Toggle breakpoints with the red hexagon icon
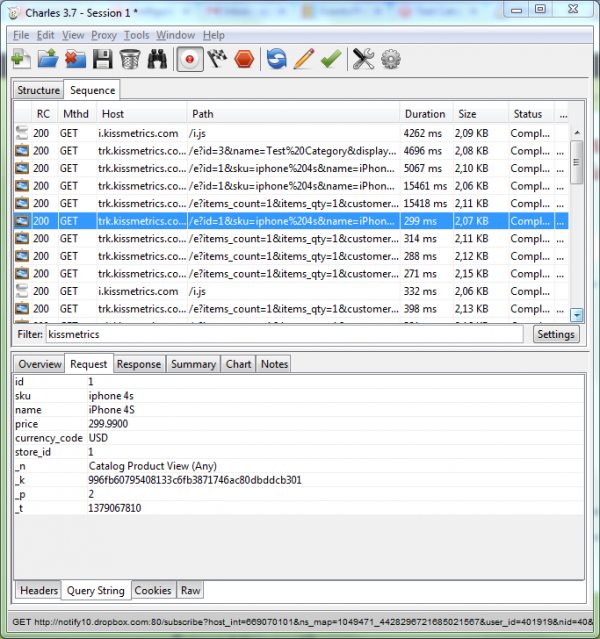Screen dimensions: 600x639 coord(244,59)
